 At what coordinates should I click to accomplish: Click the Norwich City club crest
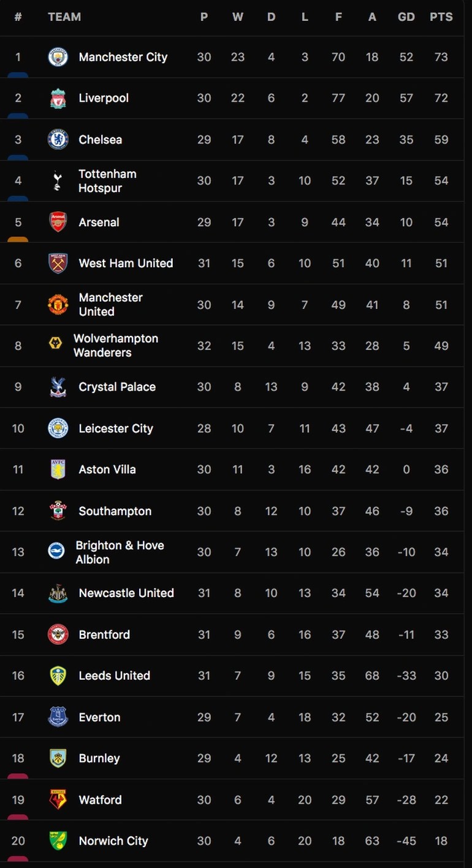58,840
